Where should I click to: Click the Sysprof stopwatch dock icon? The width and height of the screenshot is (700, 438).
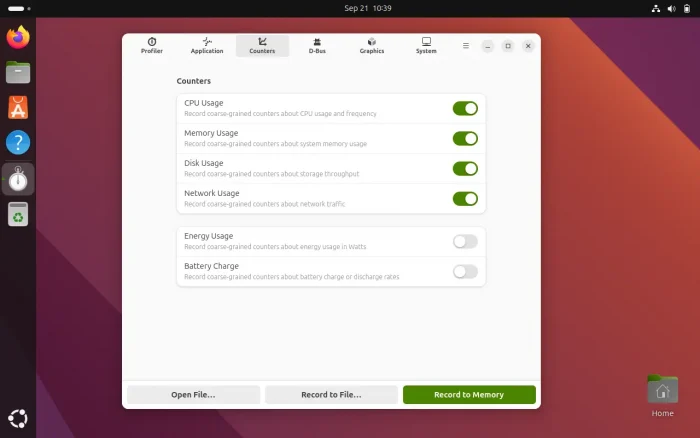18,179
